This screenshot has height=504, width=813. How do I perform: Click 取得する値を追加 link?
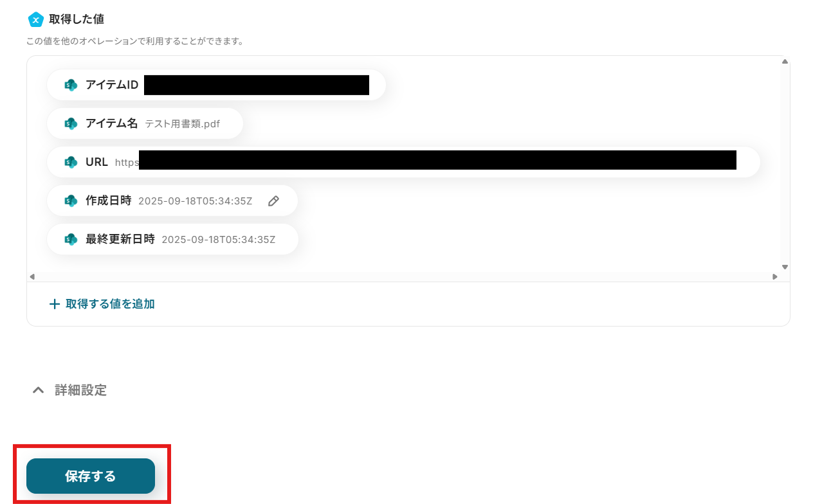110,304
